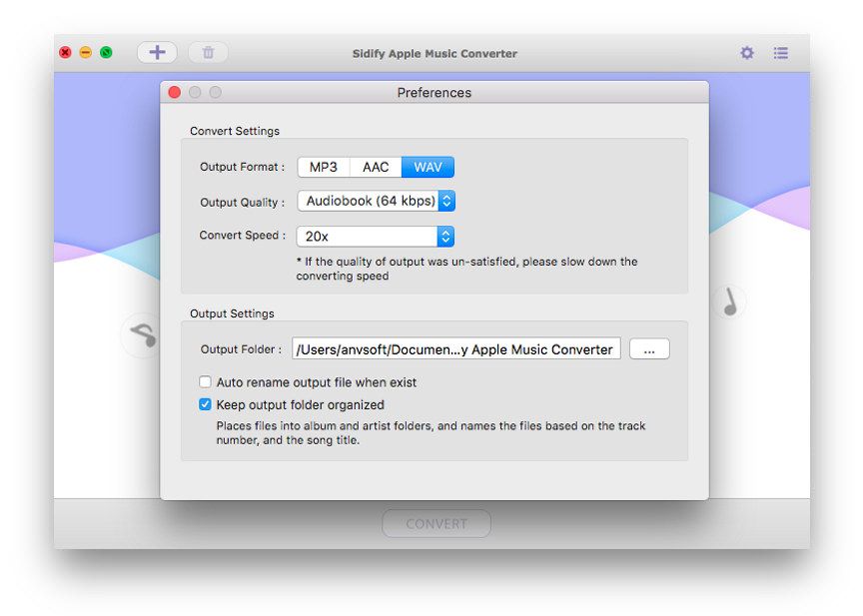Click the Convert Settings heading
The height and width of the screenshot is (616, 863).
235,131
